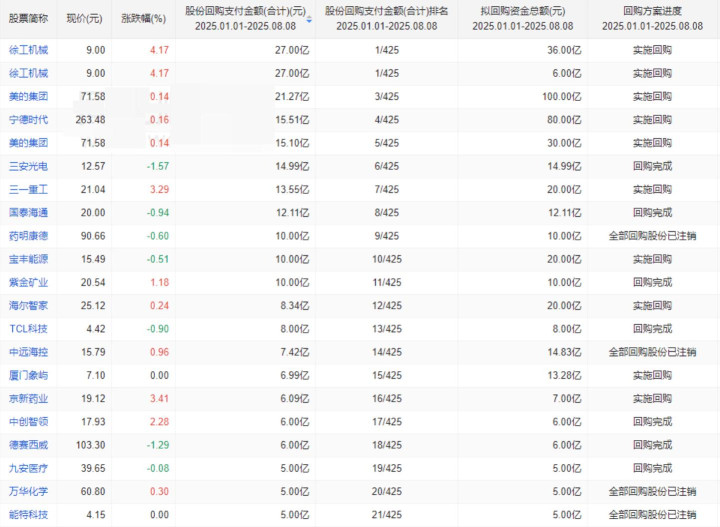Select the paid amount 6.99亿
Viewport: 720px width, 527px height.
295,375
